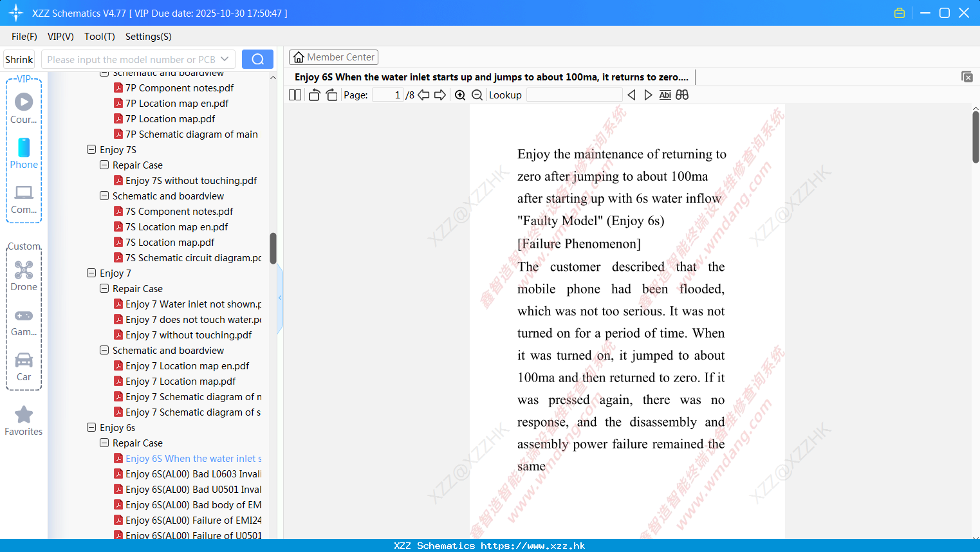This screenshot has width=980, height=552.
Task: Click the model number or PCB input
Action: click(131, 59)
